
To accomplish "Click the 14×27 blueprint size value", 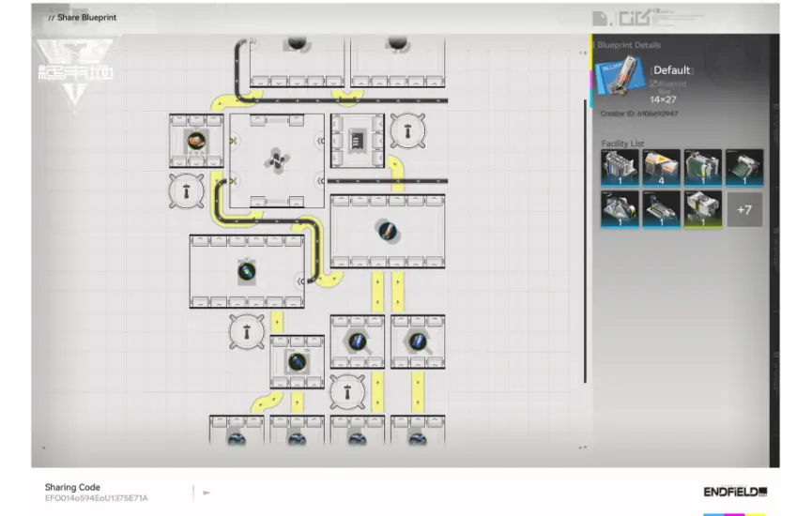I will (x=663, y=99).
